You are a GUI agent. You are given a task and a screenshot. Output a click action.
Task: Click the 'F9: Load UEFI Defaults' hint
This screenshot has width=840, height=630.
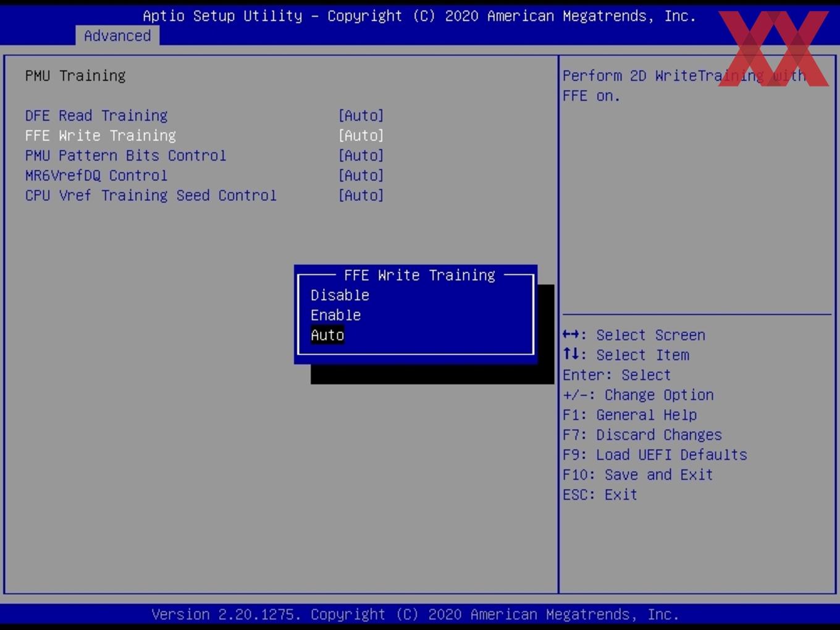(655, 455)
